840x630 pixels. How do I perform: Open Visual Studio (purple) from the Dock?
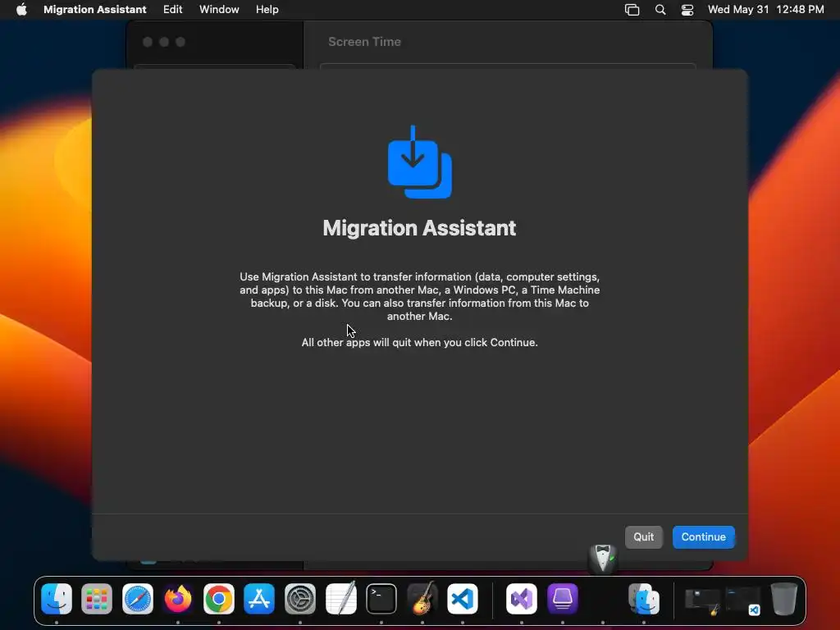522,598
